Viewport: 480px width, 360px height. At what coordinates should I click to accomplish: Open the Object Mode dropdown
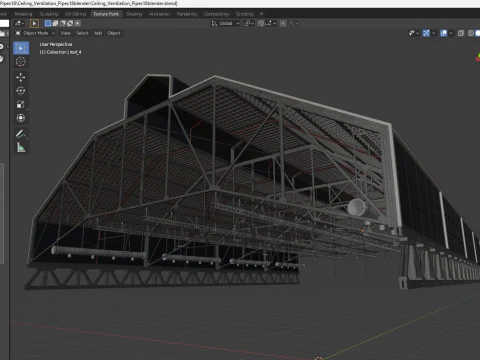35,33
